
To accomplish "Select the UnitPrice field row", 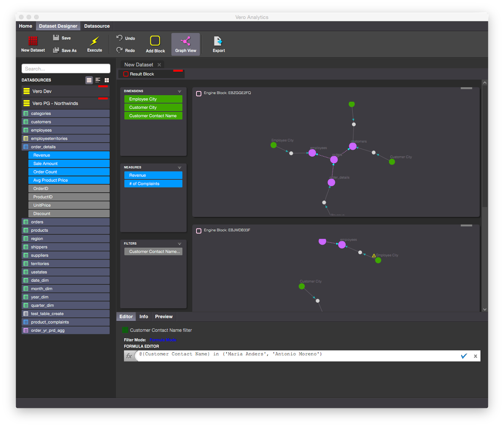I will click(69, 205).
